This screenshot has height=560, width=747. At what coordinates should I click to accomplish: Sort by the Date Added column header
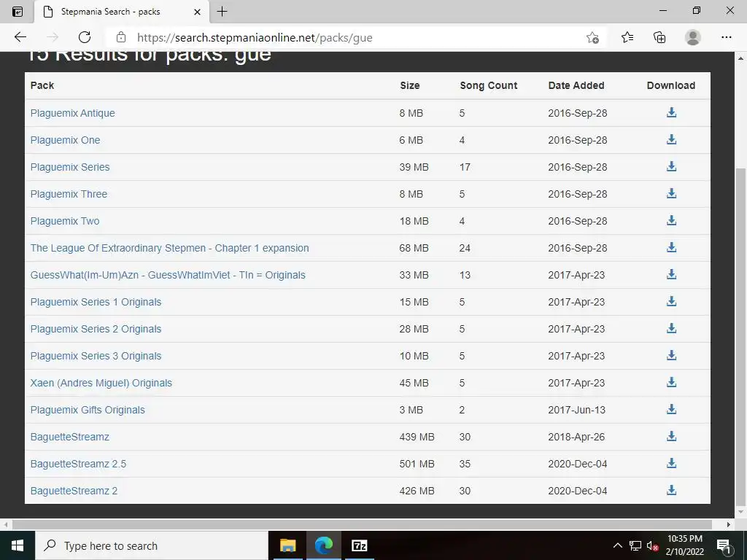point(576,86)
